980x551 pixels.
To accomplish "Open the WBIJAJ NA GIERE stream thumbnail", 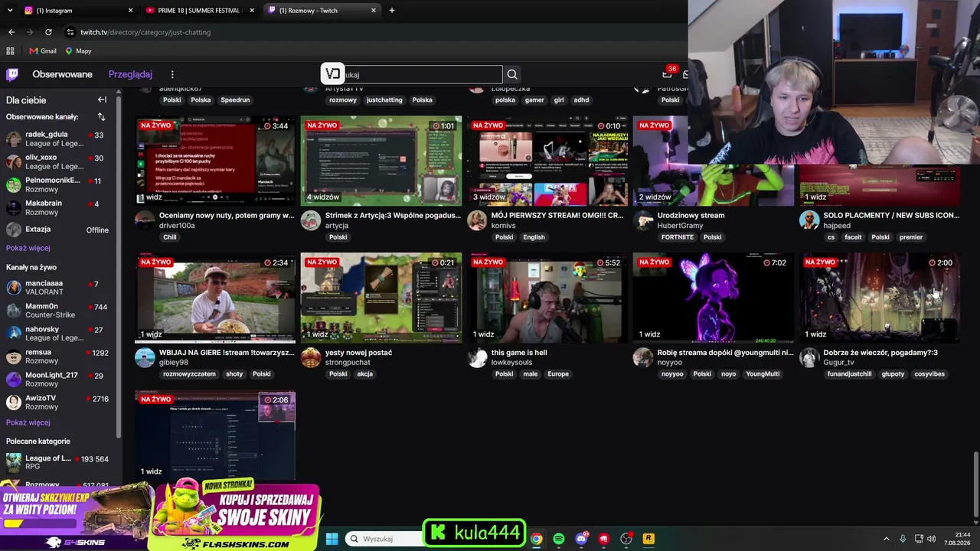I will (x=215, y=298).
